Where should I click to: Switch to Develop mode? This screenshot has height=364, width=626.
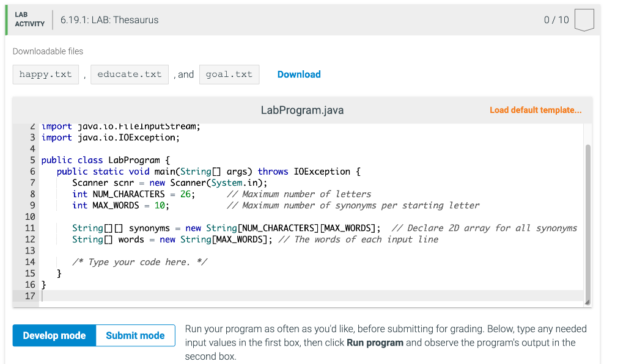54,335
